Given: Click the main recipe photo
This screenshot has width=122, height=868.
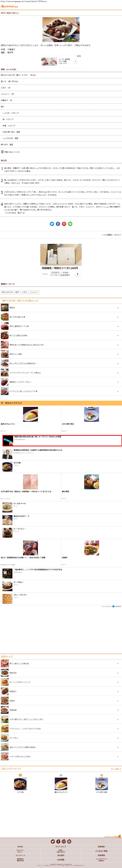Looking at the screenshot, I should [61, 30].
